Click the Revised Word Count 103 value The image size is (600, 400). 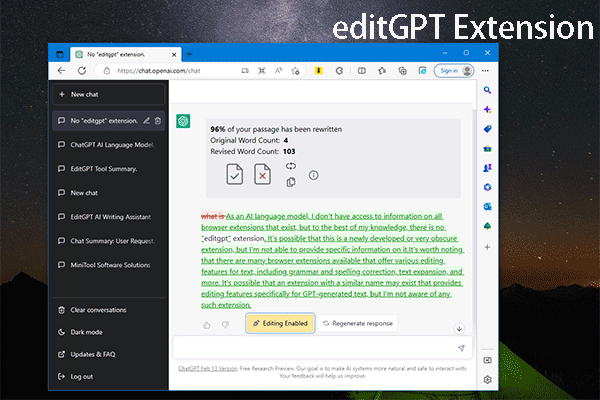coord(289,151)
